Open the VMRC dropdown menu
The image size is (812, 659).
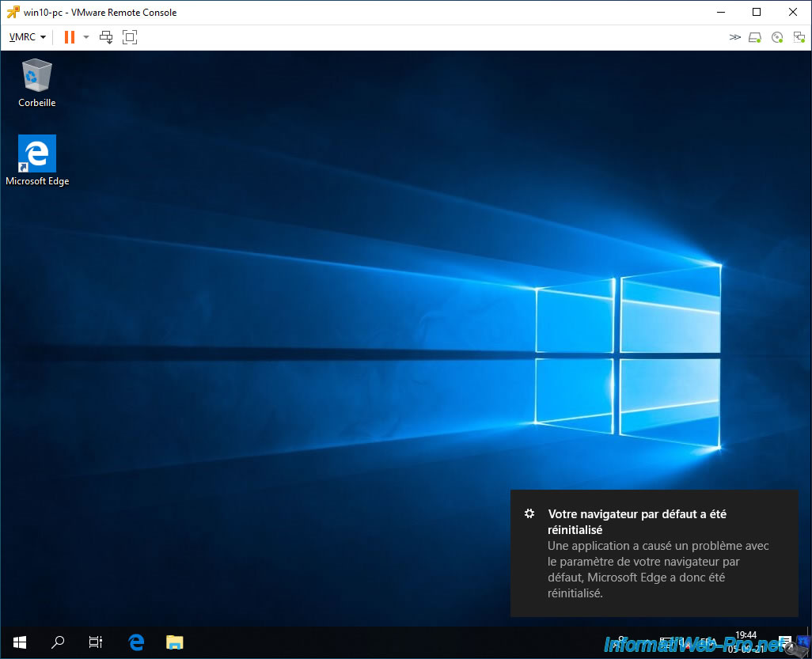(x=28, y=37)
